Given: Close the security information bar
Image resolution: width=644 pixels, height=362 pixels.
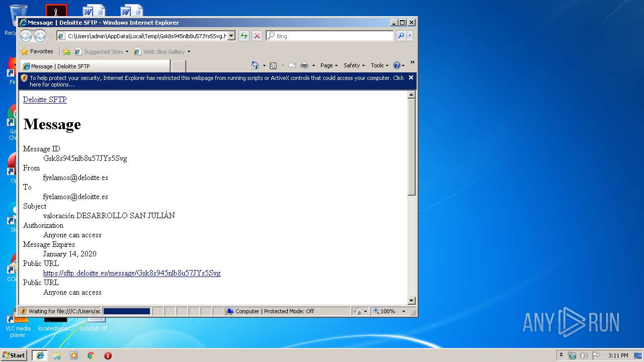Looking at the screenshot, I should pos(411,77).
